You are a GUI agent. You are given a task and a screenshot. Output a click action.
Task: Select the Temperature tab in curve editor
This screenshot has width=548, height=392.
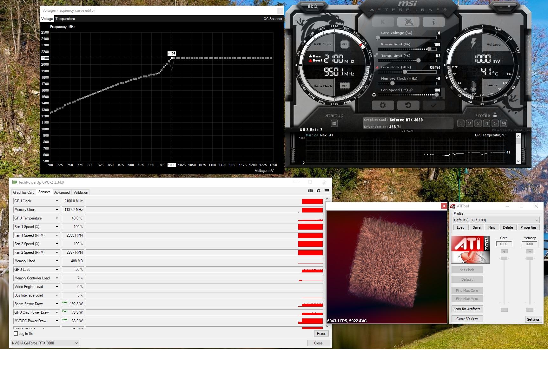(x=65, y=19)
